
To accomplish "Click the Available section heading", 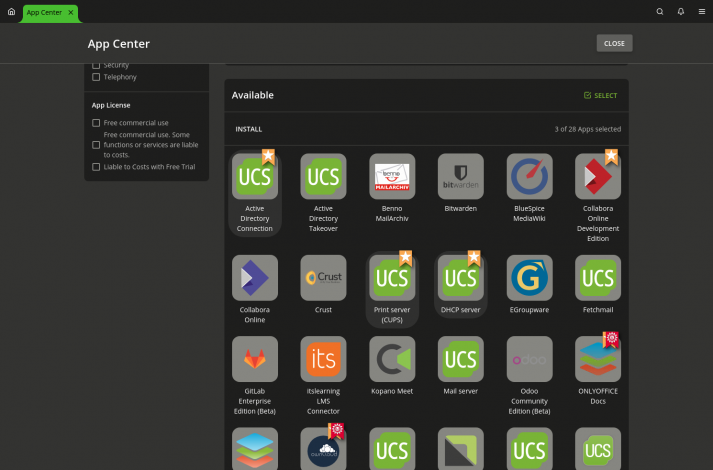I will click(252, 95).
